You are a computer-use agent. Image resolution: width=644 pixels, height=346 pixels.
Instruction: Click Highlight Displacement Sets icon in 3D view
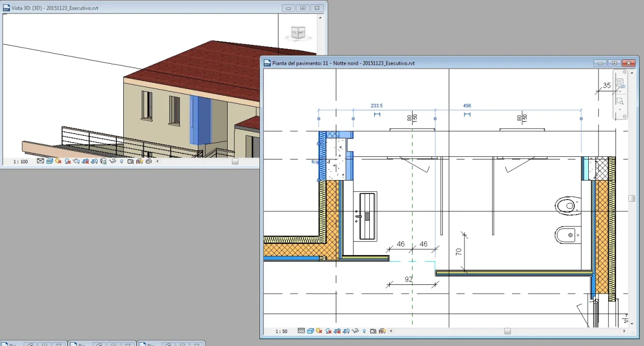148,161
